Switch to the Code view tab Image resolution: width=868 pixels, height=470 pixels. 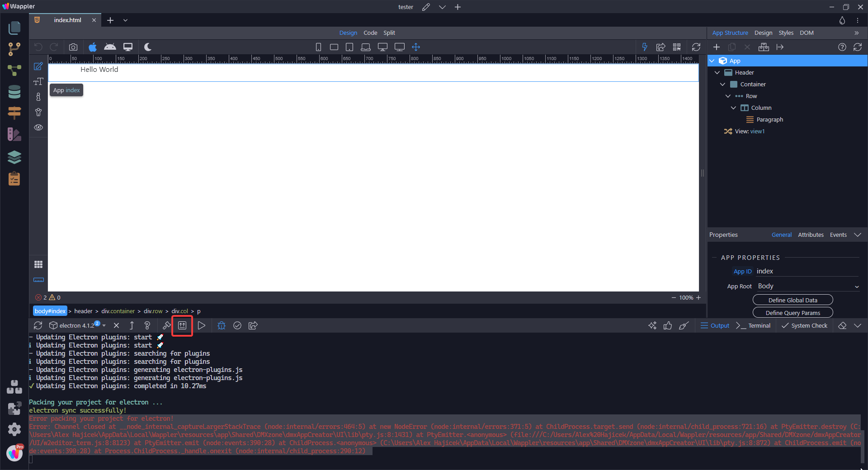coord(370,33)
